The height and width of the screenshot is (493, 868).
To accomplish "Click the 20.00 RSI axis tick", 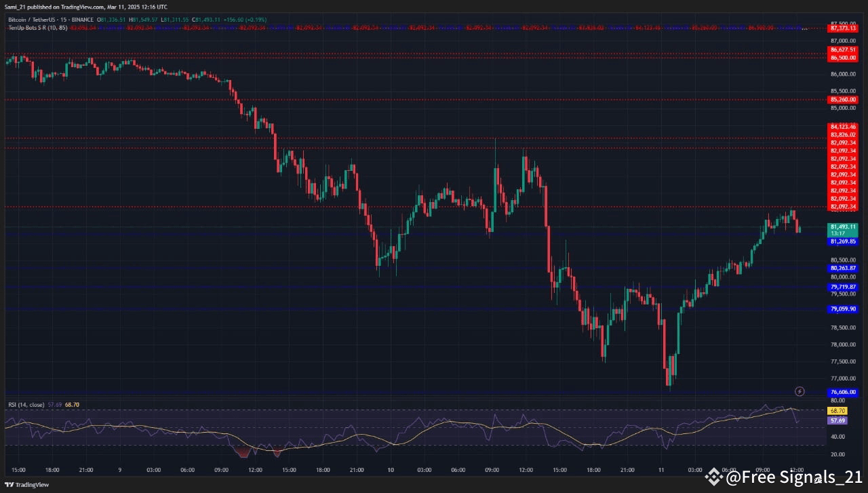I will (x=836, y=454).
